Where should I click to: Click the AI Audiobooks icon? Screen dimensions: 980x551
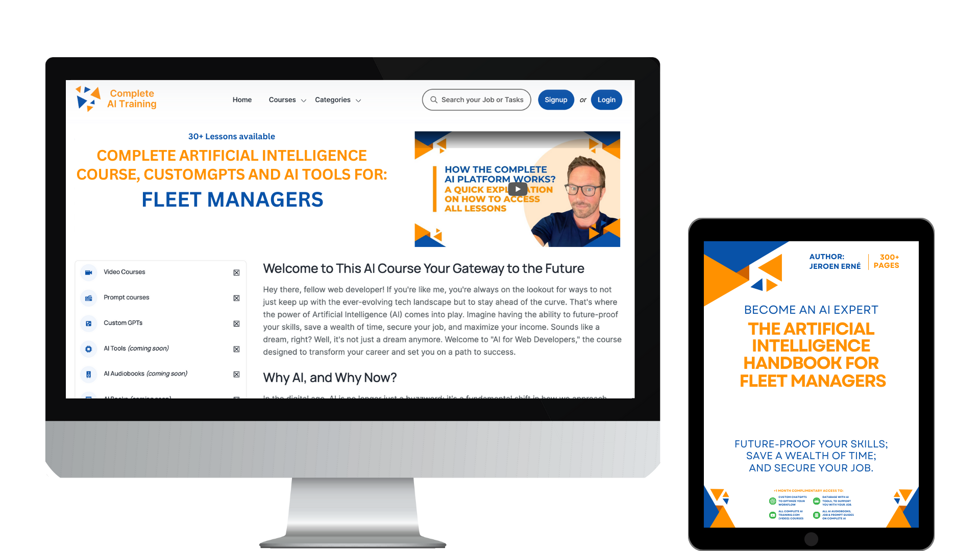coord(89,373)
